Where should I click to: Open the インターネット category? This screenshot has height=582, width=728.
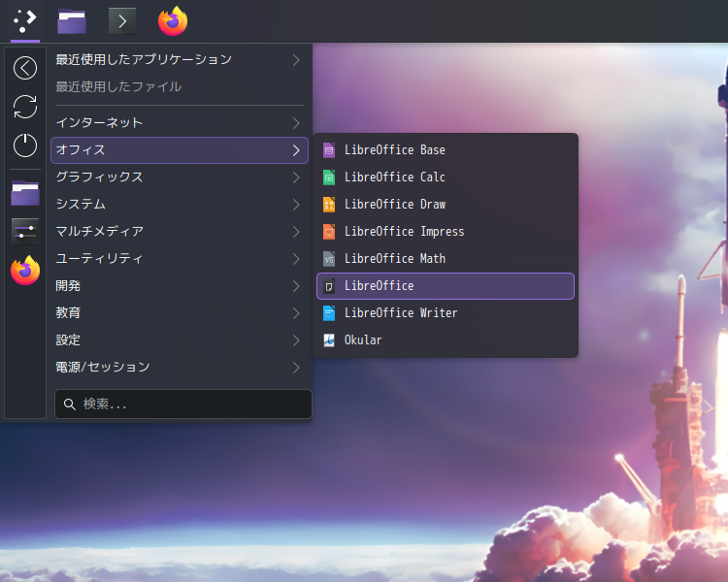[180, 123]
